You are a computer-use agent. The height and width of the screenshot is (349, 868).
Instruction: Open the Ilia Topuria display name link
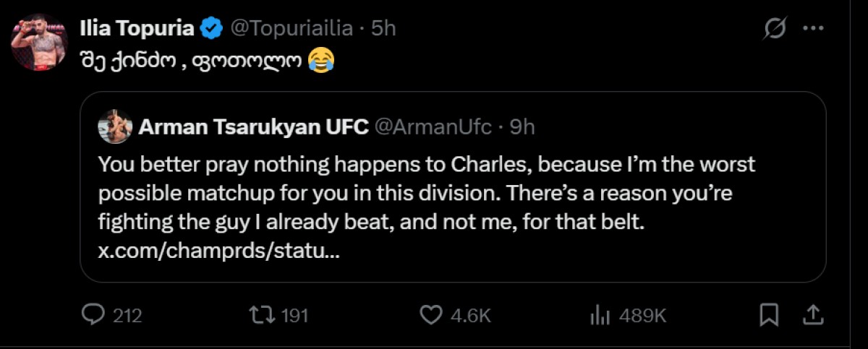coord(136,29)
